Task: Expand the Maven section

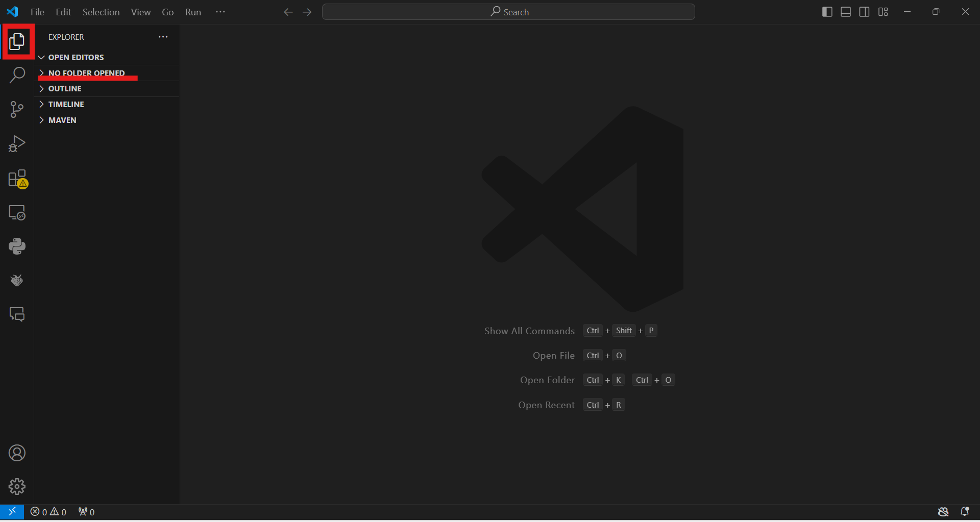Action: (107, 120)
